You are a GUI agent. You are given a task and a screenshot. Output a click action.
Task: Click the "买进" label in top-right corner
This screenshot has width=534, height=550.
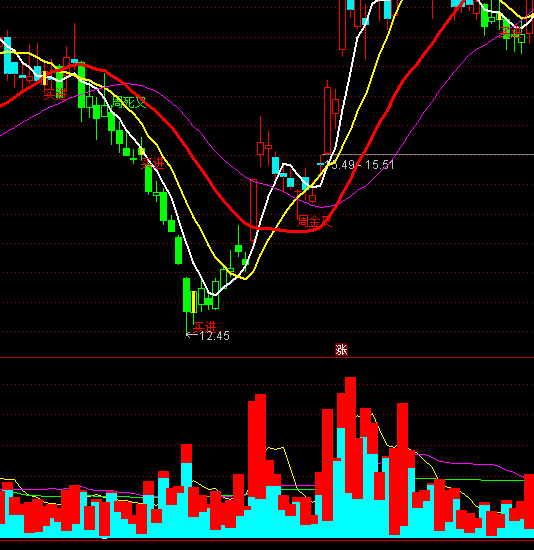pos(511,32)
